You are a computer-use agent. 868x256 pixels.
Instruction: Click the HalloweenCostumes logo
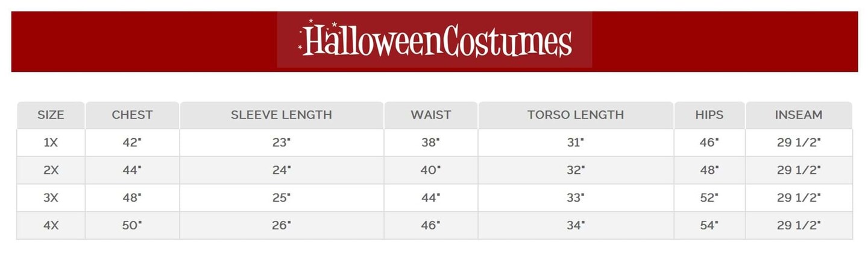point(435,40)
